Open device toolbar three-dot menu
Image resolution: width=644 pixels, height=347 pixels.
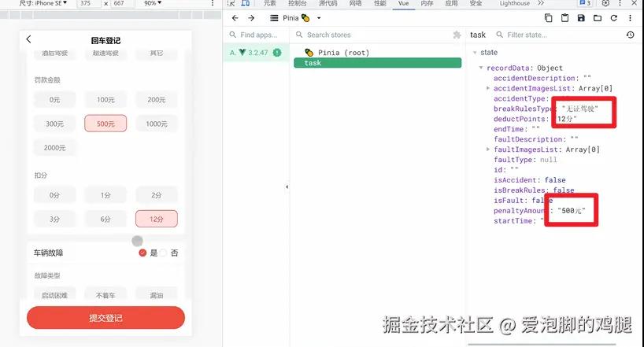point(213,3)
